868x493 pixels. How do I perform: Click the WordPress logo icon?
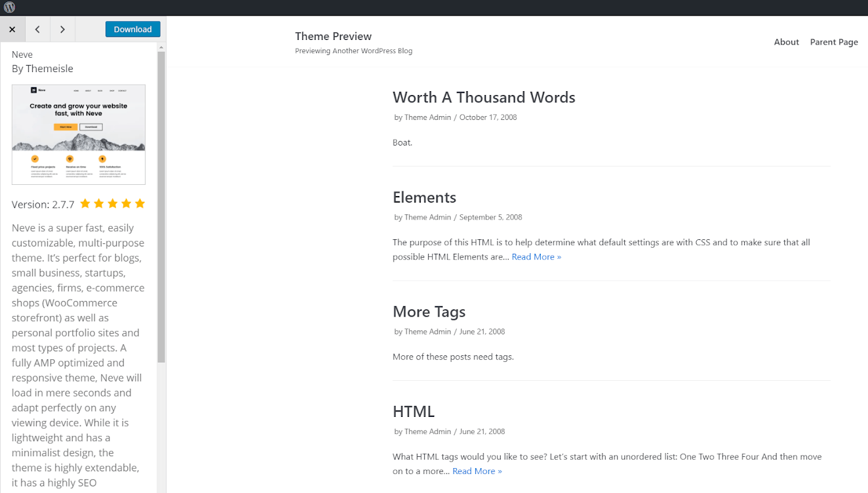(x=9, y=8)
